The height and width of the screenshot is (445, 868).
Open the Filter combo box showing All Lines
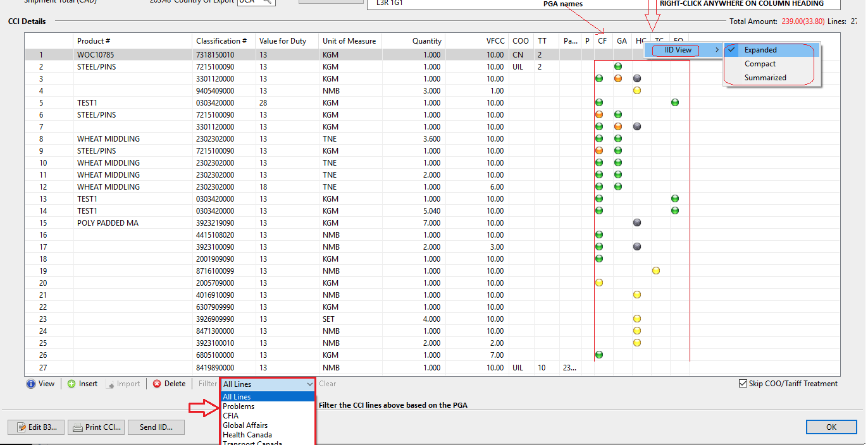pyautogui.click(x=268, y=384)
